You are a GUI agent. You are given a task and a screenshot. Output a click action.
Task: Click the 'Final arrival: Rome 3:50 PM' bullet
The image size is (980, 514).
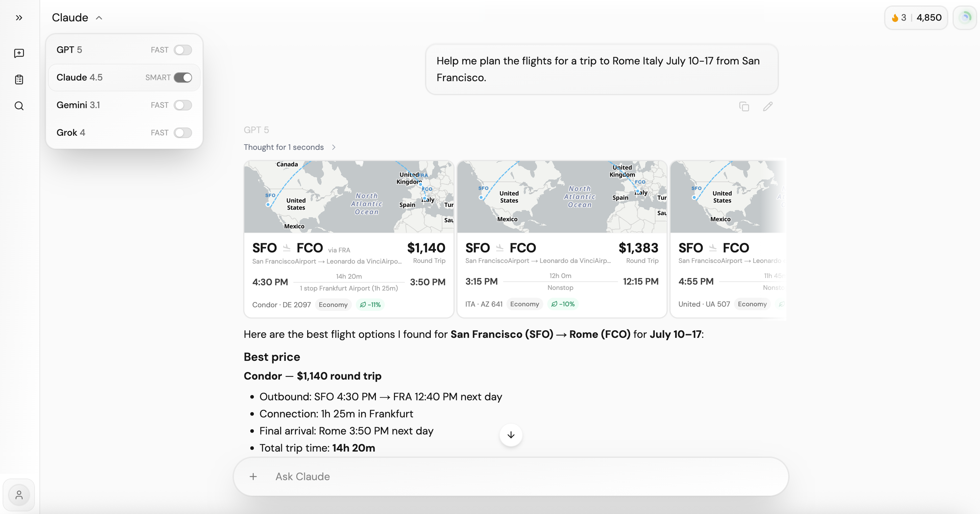[346, 431]
